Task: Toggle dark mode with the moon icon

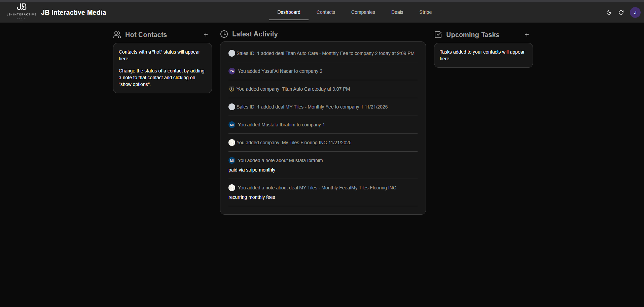Action: click(x=609, y=12)
